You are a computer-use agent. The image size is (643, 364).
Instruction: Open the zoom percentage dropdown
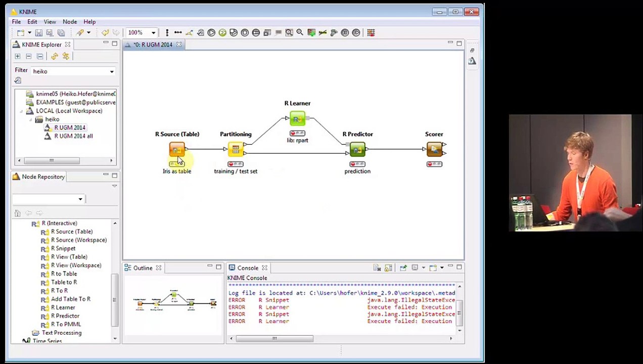point(153,33)
